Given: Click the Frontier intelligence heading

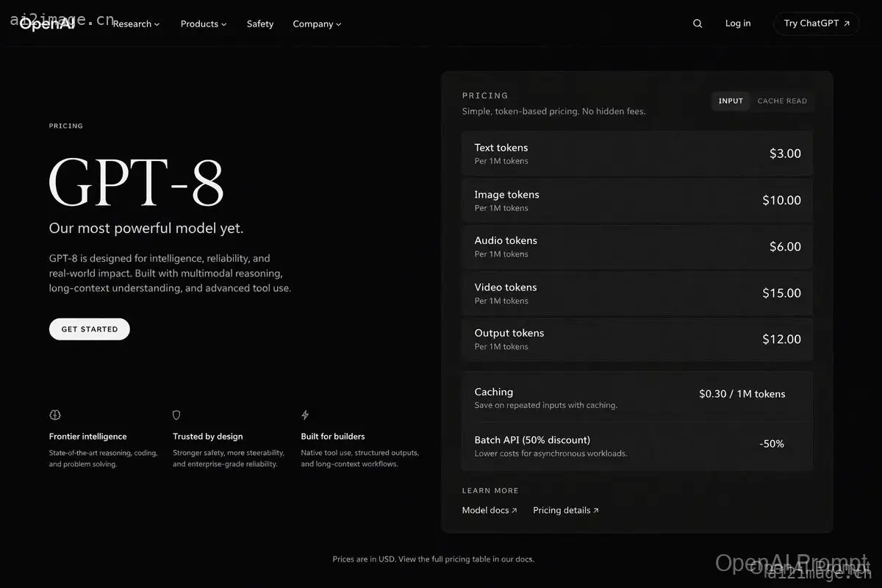Looking at the screenshot, I should click(x=88, y=437).
